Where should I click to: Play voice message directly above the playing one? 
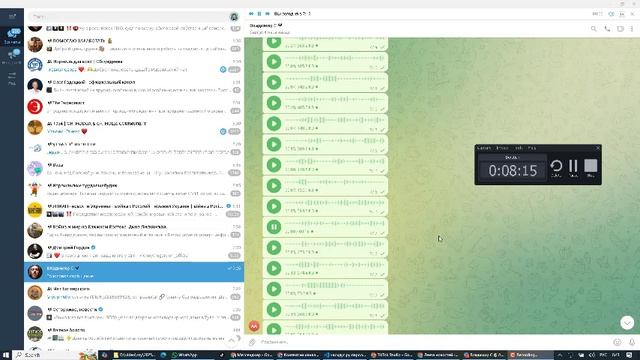click(x=274, y=206)
